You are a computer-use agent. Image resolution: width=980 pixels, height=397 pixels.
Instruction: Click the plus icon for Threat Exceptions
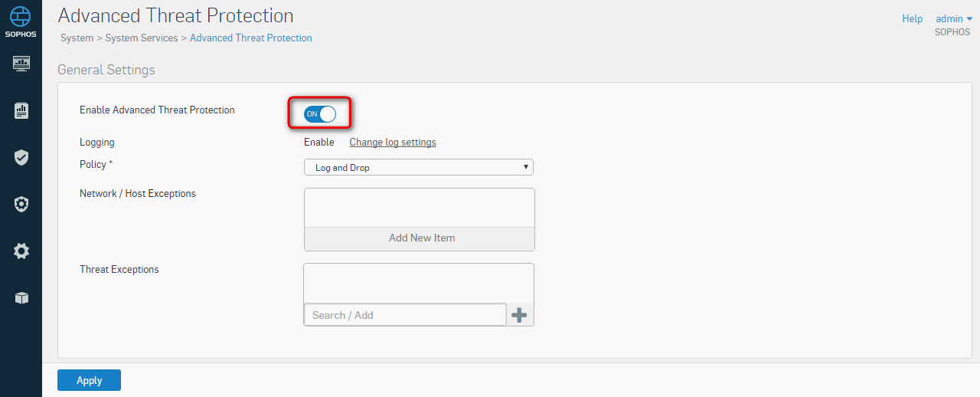(519, 315)
